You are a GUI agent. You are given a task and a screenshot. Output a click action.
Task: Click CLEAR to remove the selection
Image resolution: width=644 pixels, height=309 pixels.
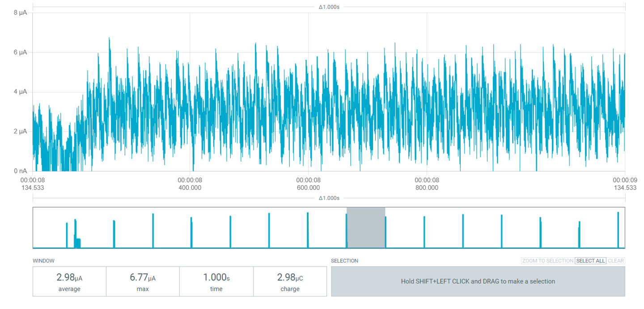click(616, 261)
